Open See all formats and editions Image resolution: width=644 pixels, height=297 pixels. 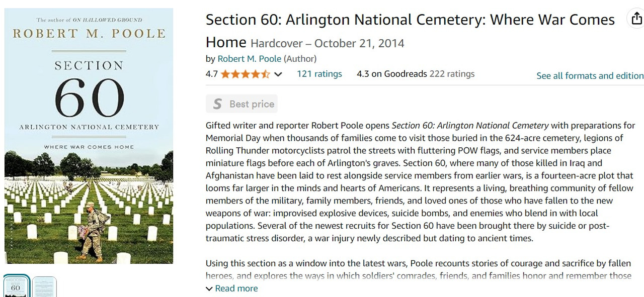tap(590, 76)
